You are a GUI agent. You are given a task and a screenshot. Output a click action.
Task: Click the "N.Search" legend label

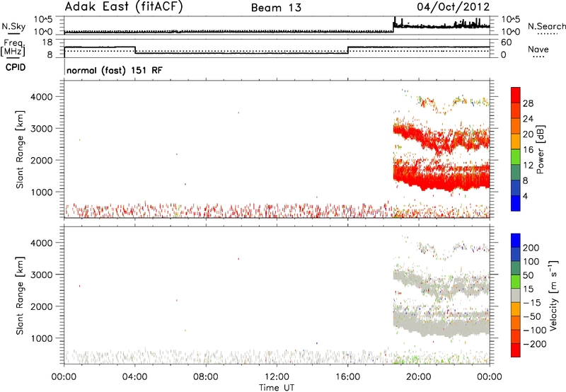(x=547, y=26)
